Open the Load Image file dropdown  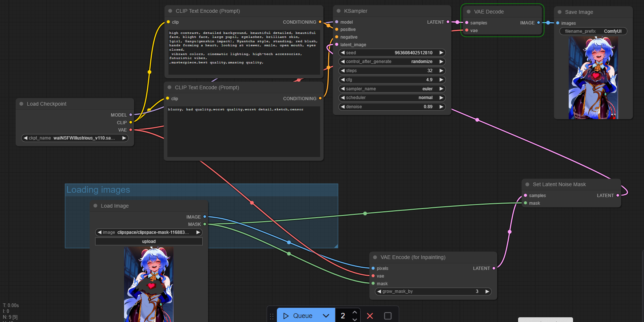[149, 232]
